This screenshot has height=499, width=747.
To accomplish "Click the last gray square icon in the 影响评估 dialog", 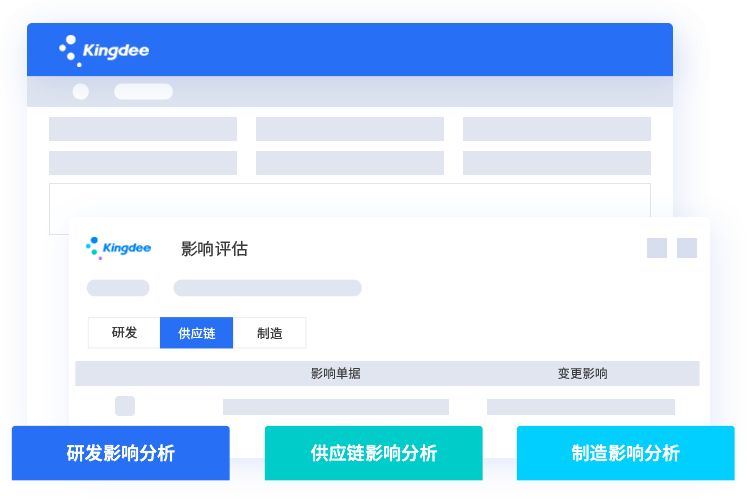I will (x=687, y=248).
